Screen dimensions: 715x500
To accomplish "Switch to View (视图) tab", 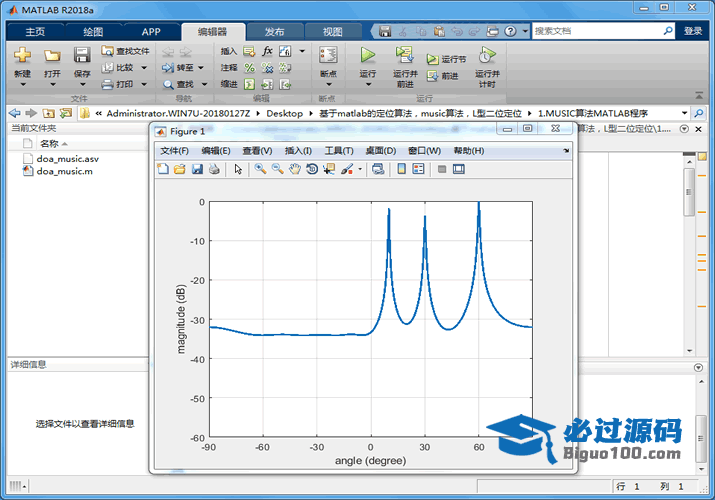I will (332, 31).
